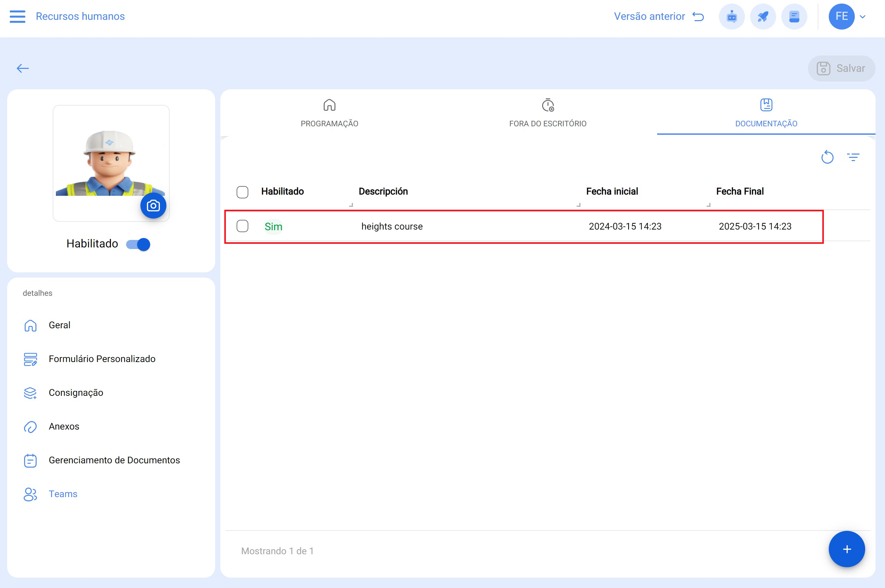The width and height of the screenshot is (885, 588).
Task: Open the hamburger main menu
Action: click(x=17, y=17)
